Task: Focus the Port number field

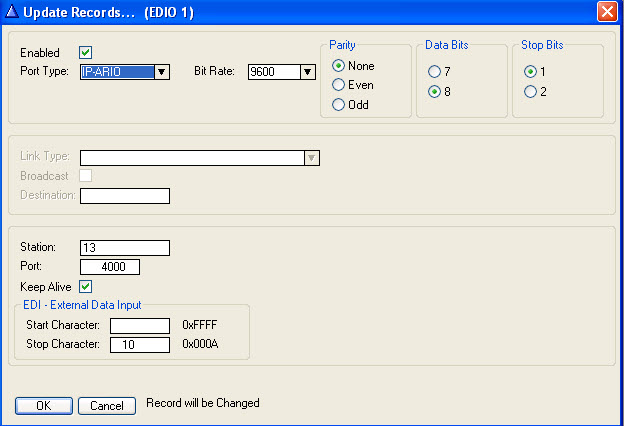Action: pyautogui.click(x=110, y=267)
